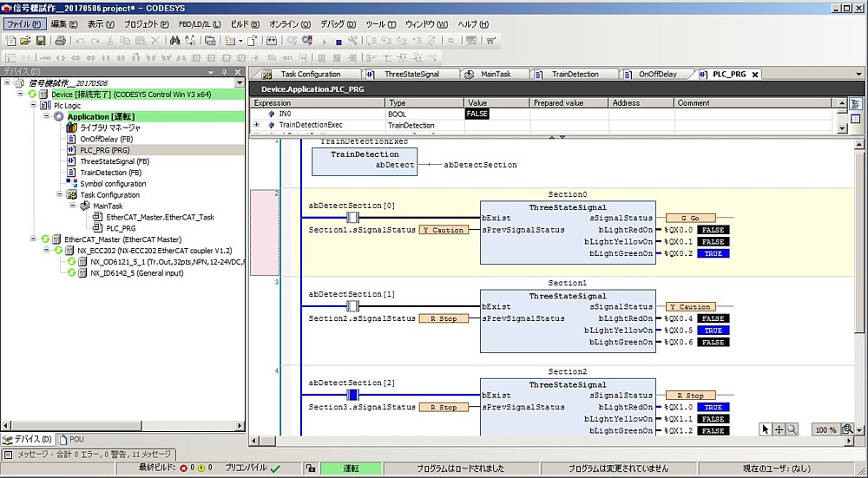868x478 pixels.
Task: Click the pan cross tool near zoom
Action: [x=779, y=429]
